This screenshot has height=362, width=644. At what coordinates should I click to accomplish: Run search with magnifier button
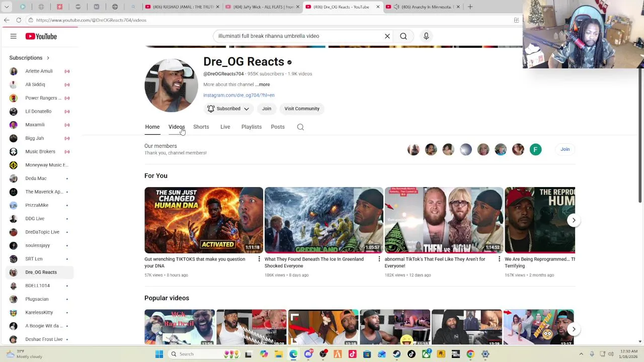tap(404, 36)
